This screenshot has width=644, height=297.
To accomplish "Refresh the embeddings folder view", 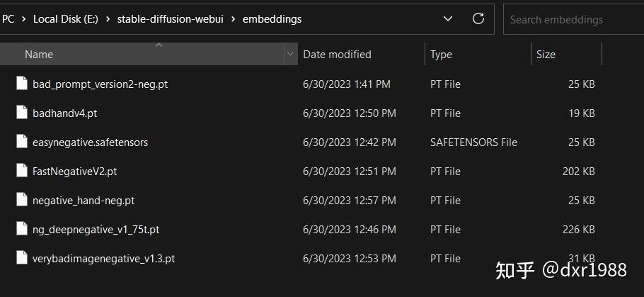I will point(478,19).
